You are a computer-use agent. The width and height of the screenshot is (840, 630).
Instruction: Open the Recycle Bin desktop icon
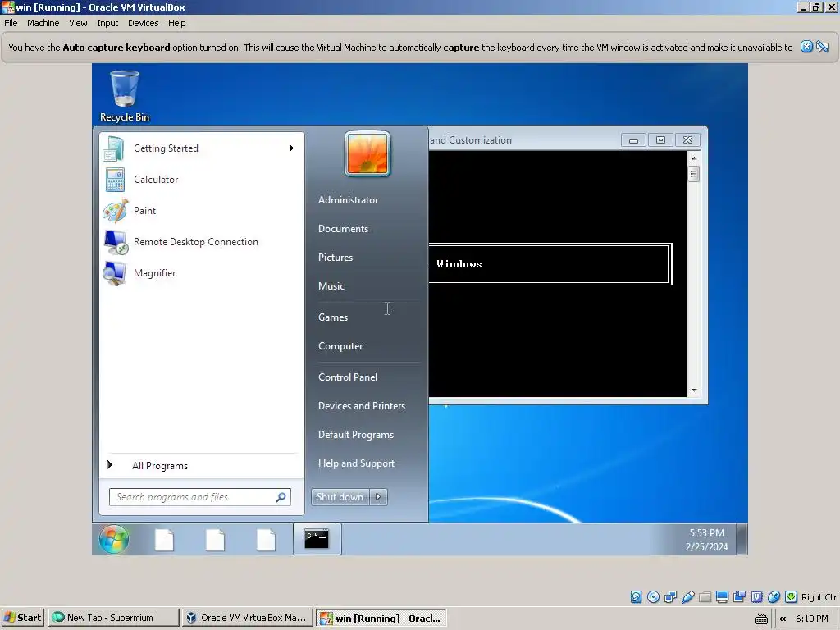(125, 96)
